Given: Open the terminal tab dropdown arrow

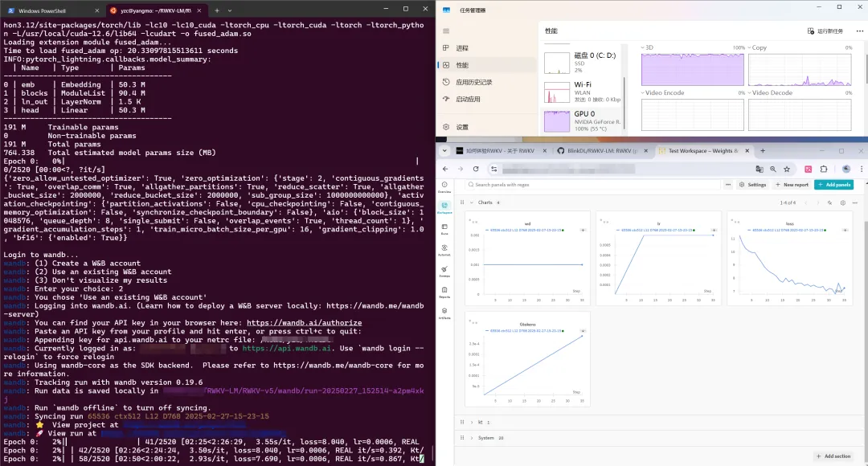Looking at the screenshot, I should point(230,10).
